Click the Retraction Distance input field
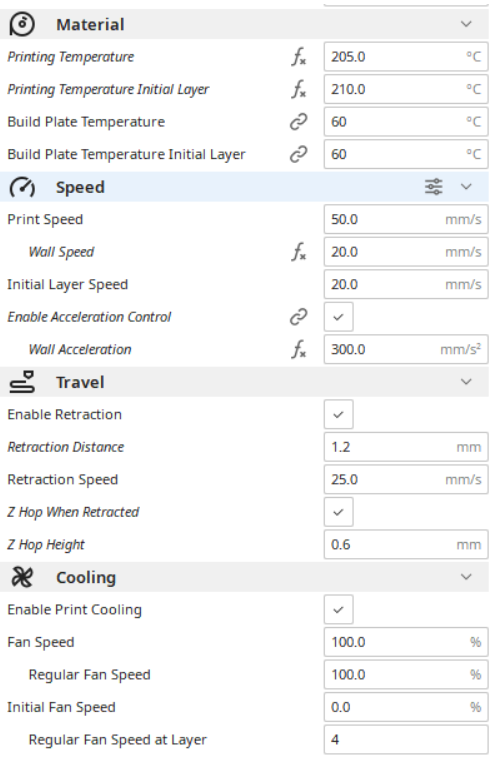Image resolution: width=495 pixels, height=760 pixels. (x=406, y=447)
